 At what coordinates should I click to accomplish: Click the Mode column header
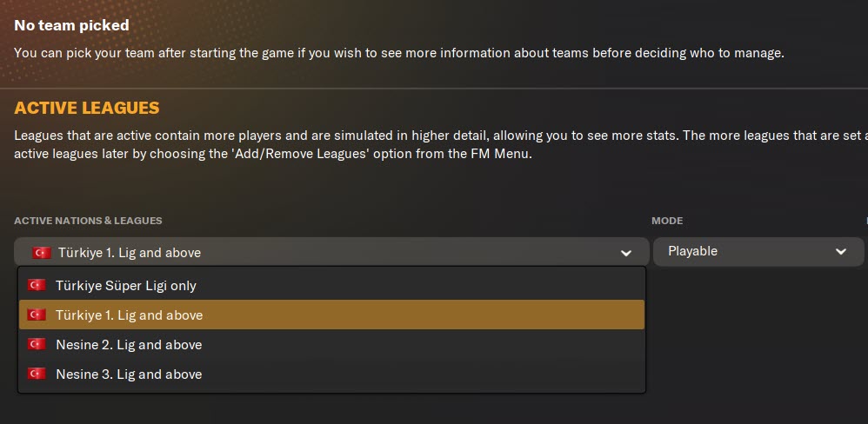pyautogui.click(x=667, y=221)
